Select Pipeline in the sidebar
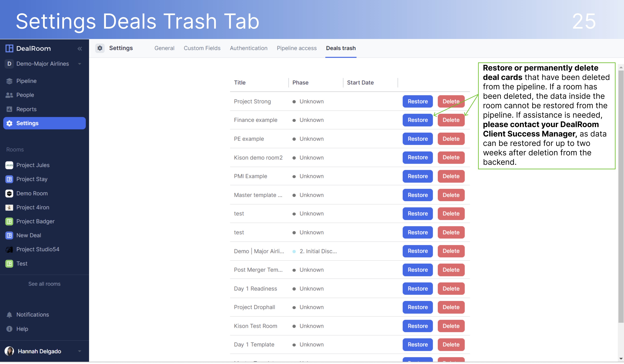The width and height of the screenshot is (624, 364). 26,81
